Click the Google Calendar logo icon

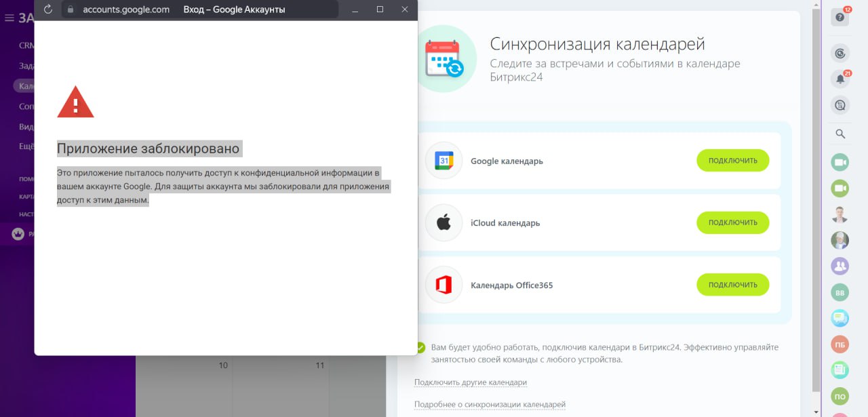point(444,161)
